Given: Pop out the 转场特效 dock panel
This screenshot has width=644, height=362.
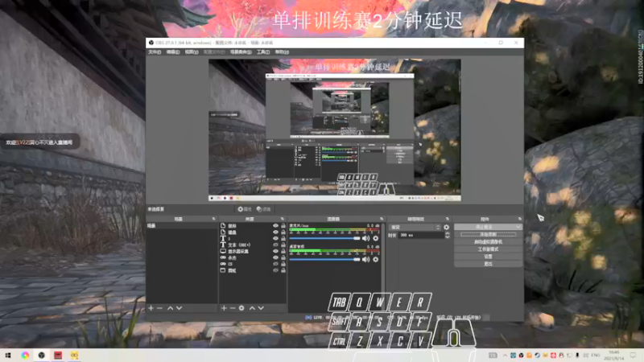Looking at the screenshot, I should click(x=448, y=219).
